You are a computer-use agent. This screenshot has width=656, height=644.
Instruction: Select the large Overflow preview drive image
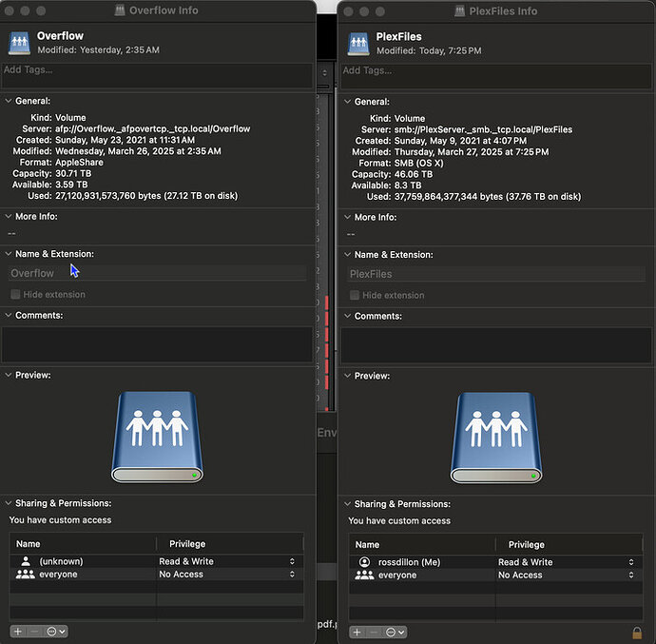coord(157,437)
